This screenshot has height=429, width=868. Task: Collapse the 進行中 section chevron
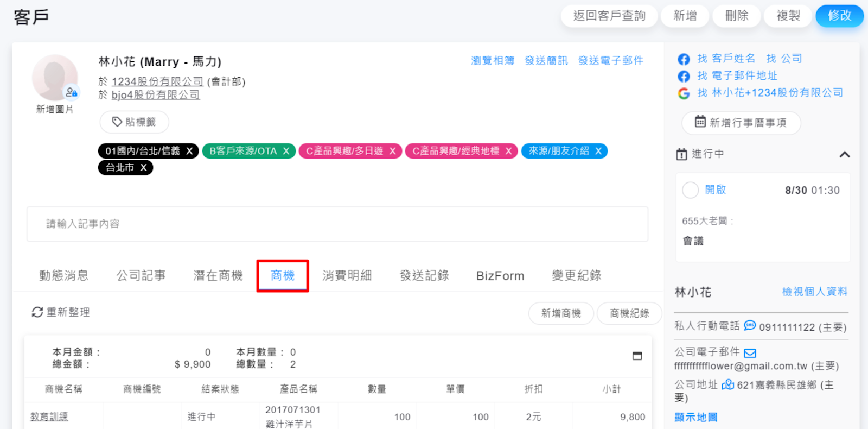[x=844, y=155]
